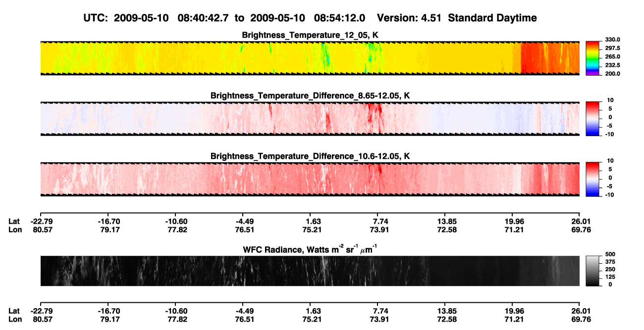
Task: Click the 500 label on the WFC colorbar
Action: click(x=610, y=254)
